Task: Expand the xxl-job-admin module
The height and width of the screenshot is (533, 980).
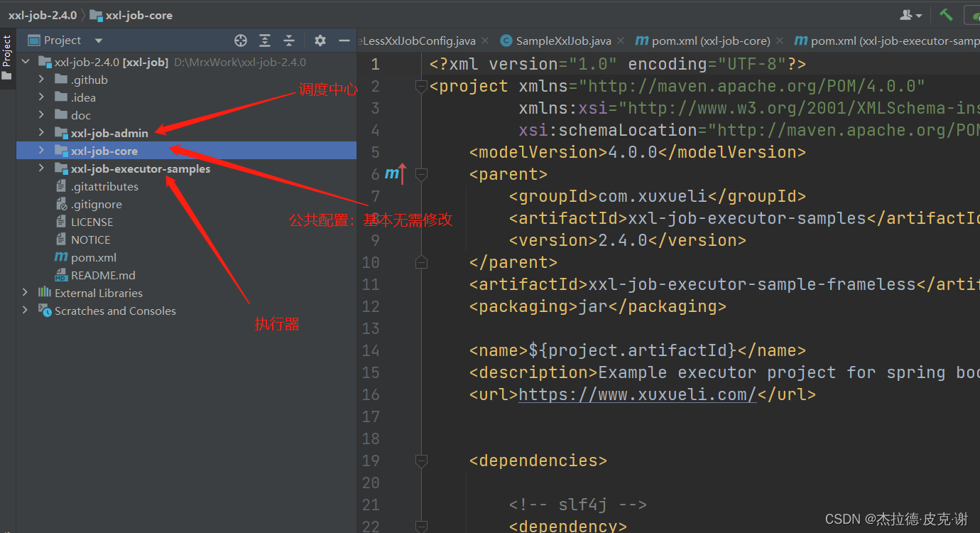Action: coord(41,133)
